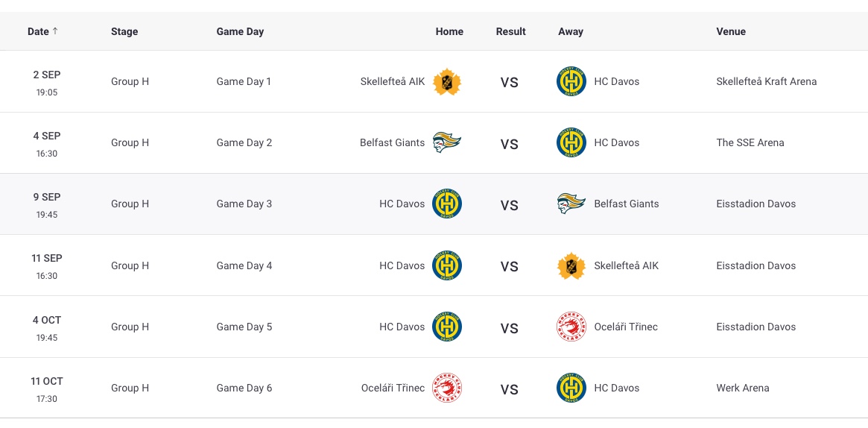The image size is (868, 428).
Task: Click HC Davos home logo on 9 SEP
Action: (x=447, y=204)
